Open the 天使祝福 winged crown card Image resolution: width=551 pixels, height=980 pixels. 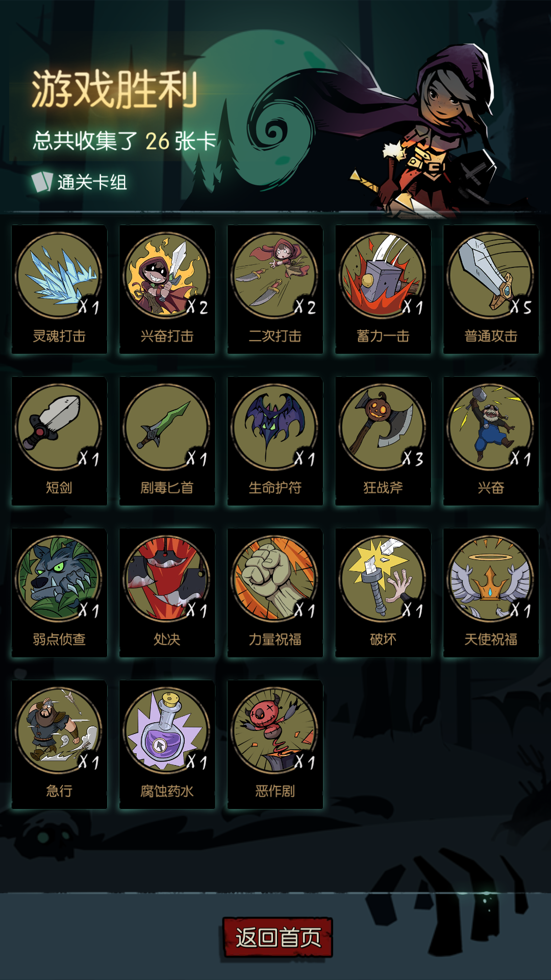click(491, 593)
